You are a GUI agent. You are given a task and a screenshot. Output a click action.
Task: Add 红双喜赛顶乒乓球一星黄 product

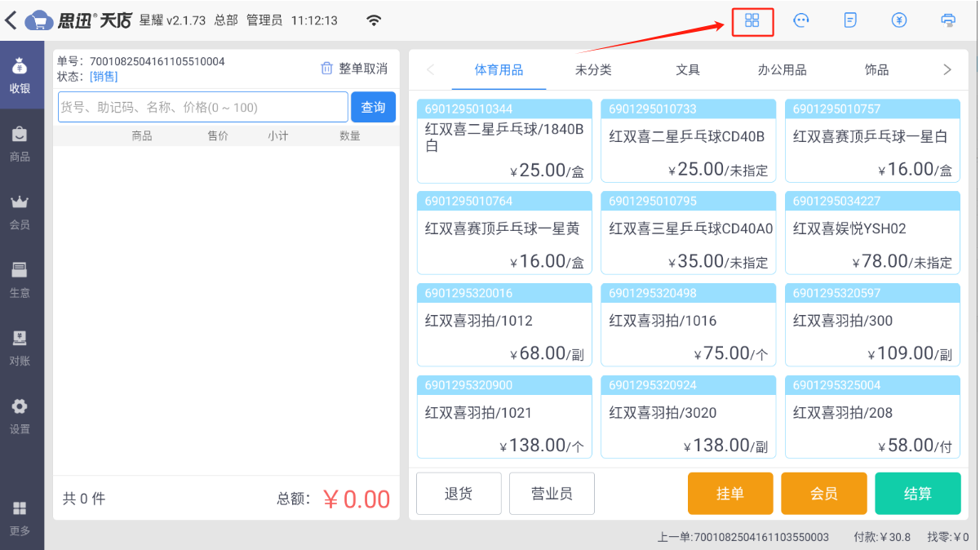pyautogui.click(x=504, y=233)
